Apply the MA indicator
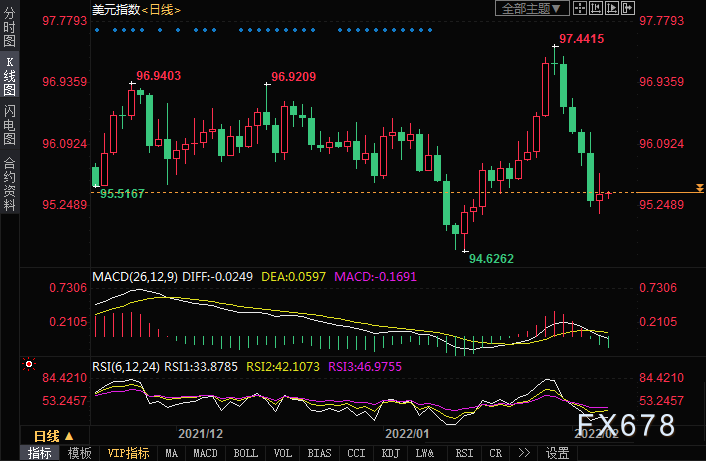Image resolution: width=706 pixels, height=461 pixels. (171, 453)
